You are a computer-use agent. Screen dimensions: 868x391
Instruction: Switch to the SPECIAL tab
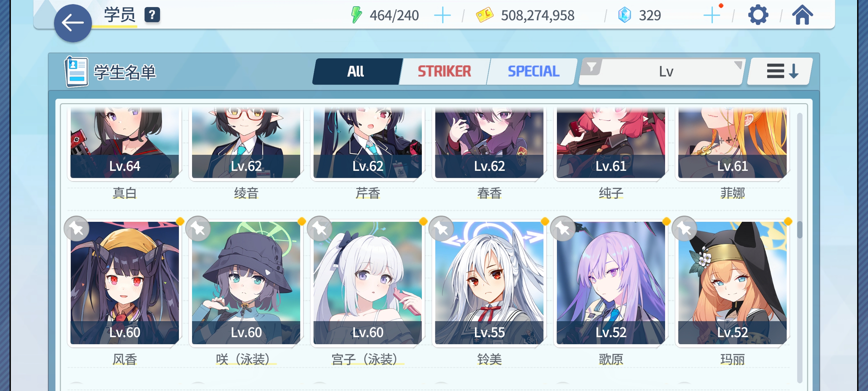(x=533, y=71)
